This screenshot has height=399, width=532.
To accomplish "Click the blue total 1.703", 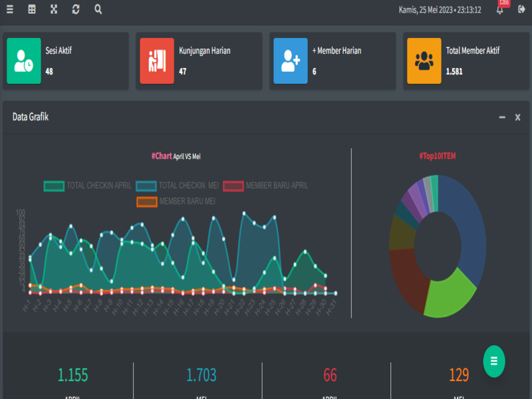I will pyautogui.click(x=201, y=375).
